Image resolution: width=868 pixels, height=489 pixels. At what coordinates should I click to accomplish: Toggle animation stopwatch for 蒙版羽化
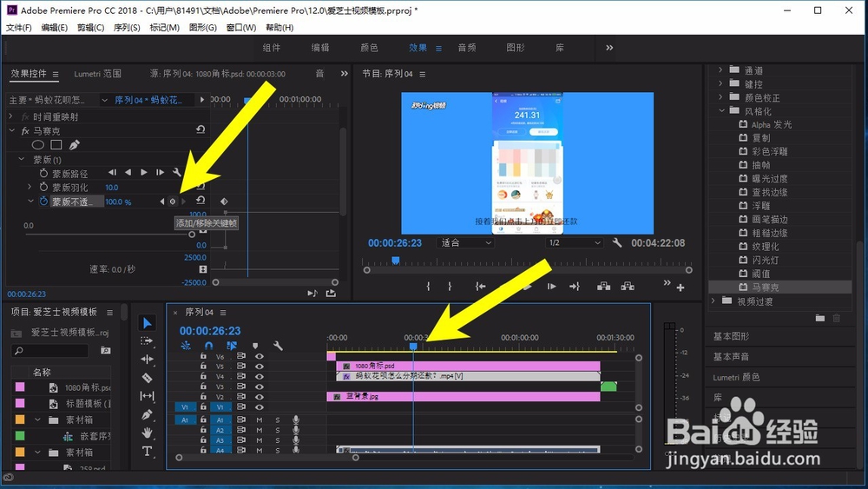click(x=43, y=188)
